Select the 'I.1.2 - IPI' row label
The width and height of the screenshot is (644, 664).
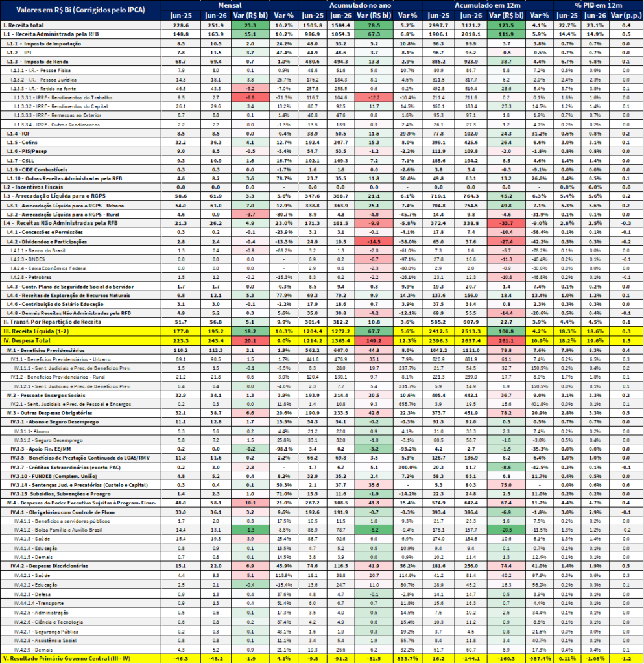click(19, 53)
